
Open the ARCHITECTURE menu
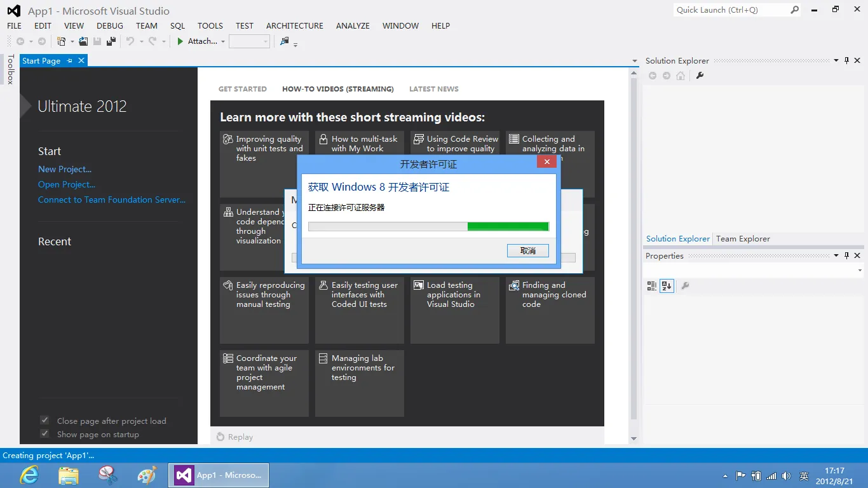point(294,26)
